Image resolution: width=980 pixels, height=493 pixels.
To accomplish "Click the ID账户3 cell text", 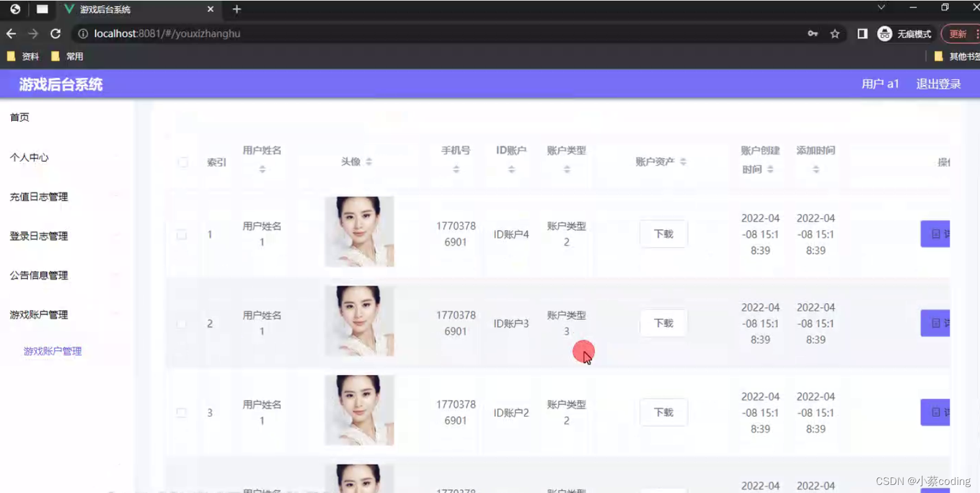I will 511,324.
